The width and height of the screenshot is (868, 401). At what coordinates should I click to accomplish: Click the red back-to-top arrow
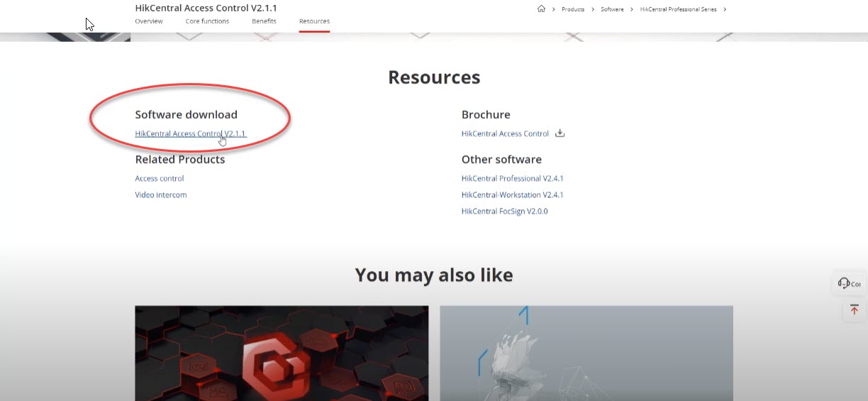coord(854,310)
